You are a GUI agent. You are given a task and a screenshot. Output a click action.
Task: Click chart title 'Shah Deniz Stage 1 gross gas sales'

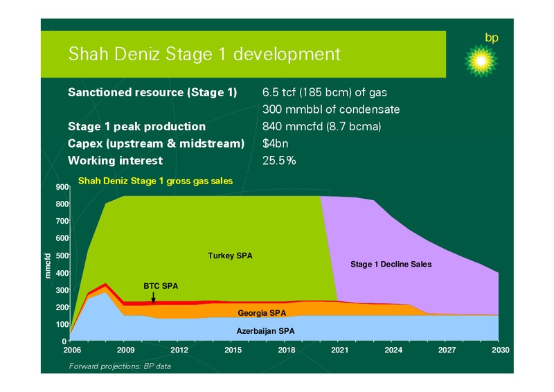(x=155, y=181)
